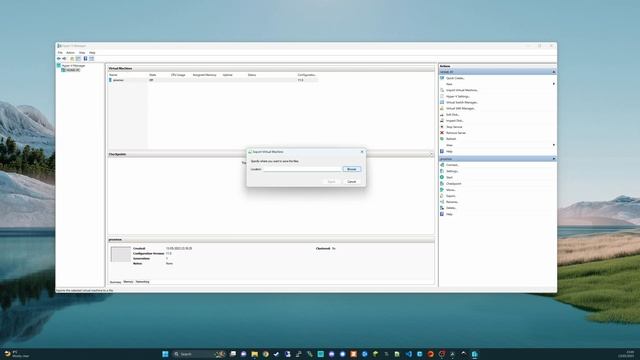Click Checkpoint action for the VM

pyautogui.click(x=453, y=184)
